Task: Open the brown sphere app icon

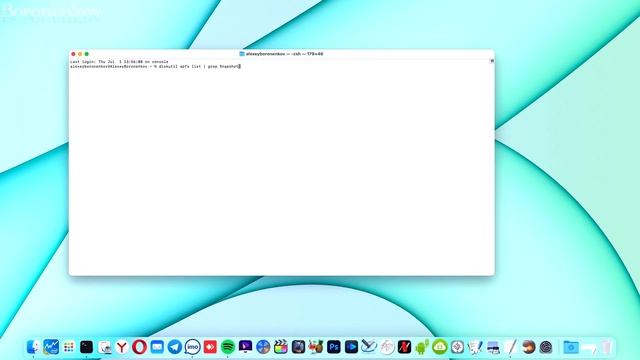Action: click(528, 347)
